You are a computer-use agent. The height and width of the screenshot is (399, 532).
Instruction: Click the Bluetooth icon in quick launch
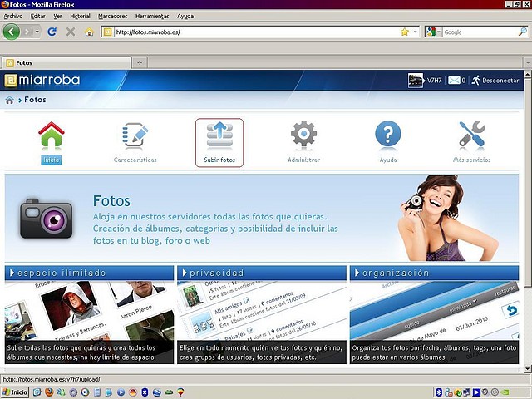pyautogui.click(x=145, y=392)
